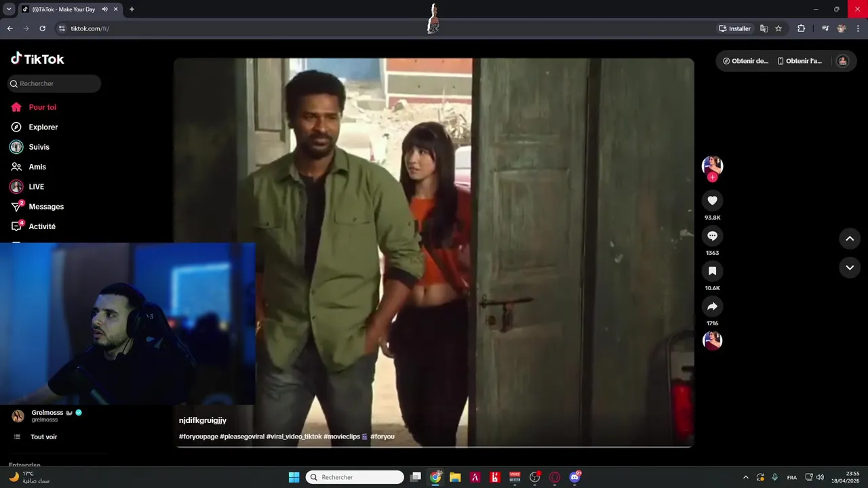This screenshot has height=488, width=868.
Task: Close the TikTok browser tab
Action: (x=115, y=9)
